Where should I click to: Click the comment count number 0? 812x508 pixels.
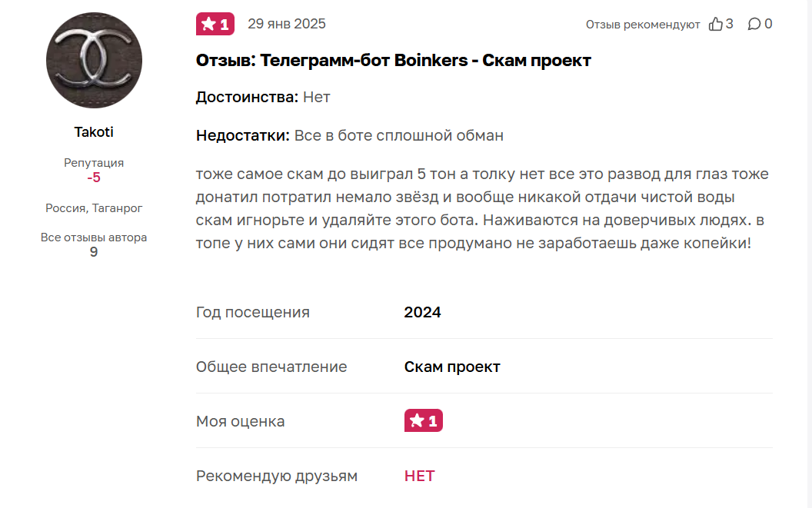click(x=768, y=24)
